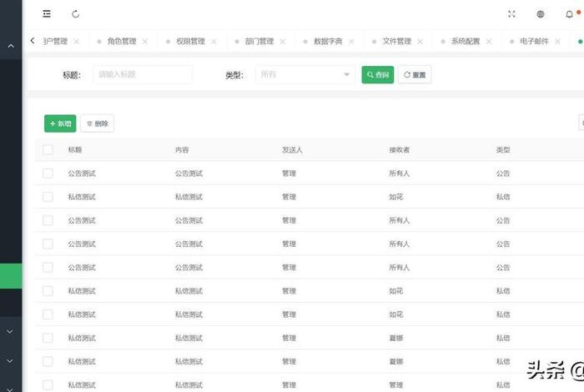The height and width of the screenshot is (392, 584).
Task: Tick the select-all checkbox in table header
Action: [x=48, y=149]
